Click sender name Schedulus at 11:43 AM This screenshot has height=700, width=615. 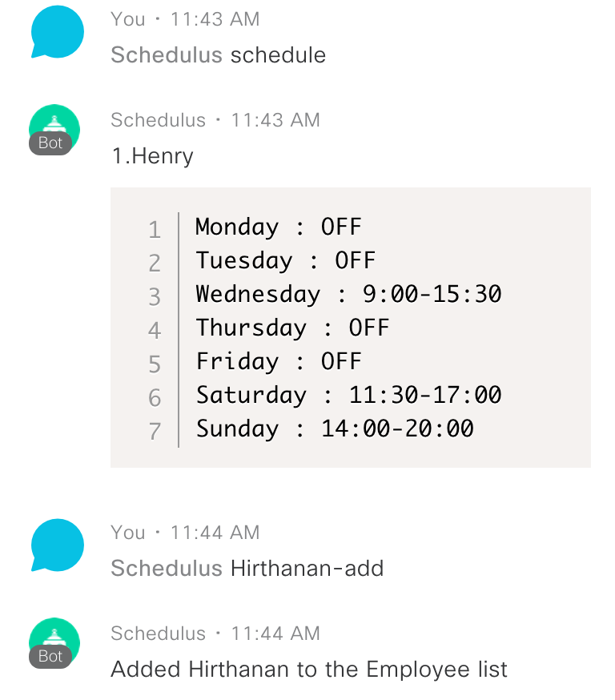(x=158, y=120)
